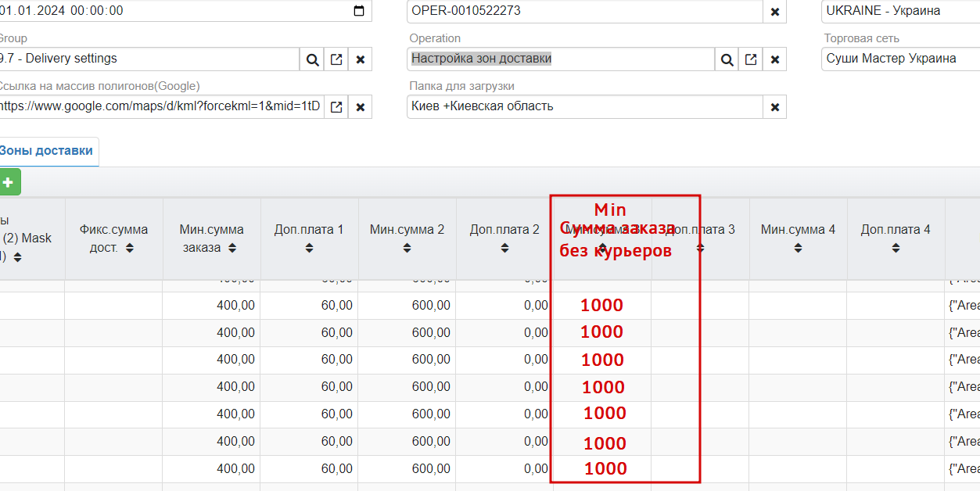Open the calendar picker in the date field

pyautogui.click(x=359, y=11)
